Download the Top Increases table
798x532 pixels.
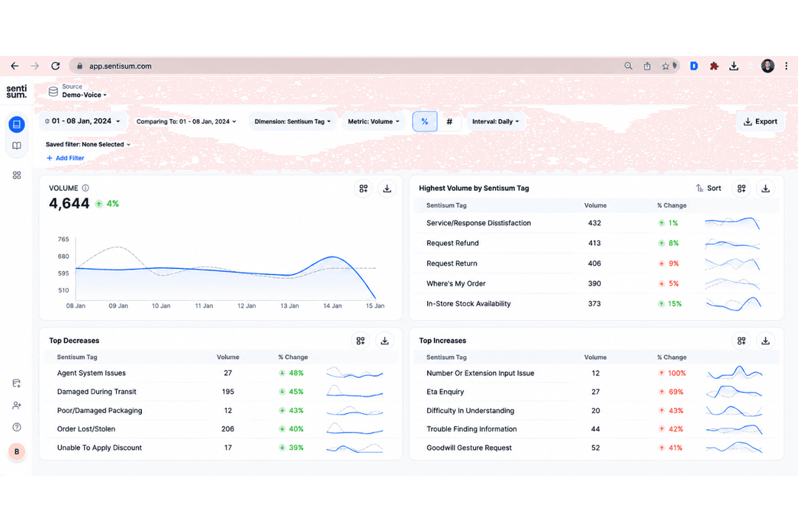pyautogui.click(x=765, y=341)
